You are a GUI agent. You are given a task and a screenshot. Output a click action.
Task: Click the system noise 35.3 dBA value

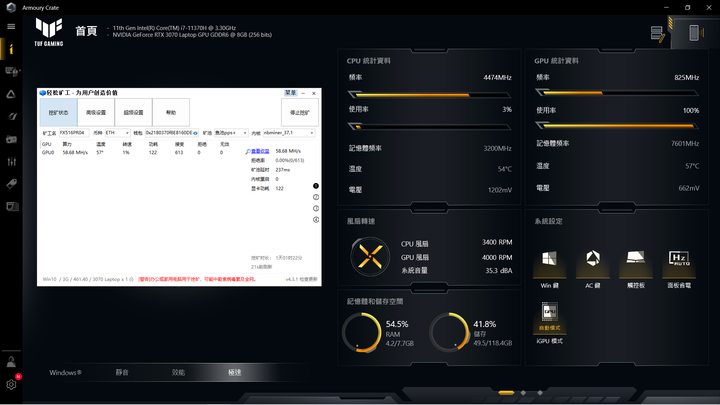click(x=499, y=270)
